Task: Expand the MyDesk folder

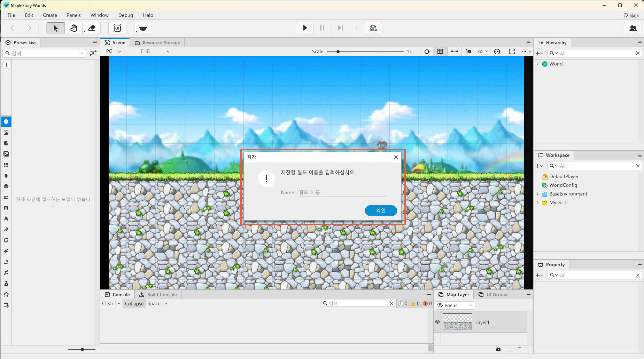Action: click(x=537, y=202)
